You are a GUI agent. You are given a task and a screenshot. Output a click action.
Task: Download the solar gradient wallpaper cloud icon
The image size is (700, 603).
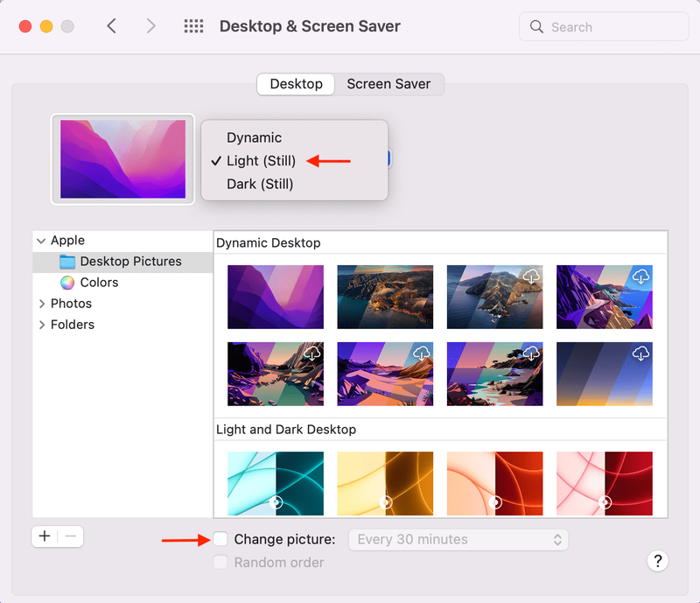coord(640,354)
